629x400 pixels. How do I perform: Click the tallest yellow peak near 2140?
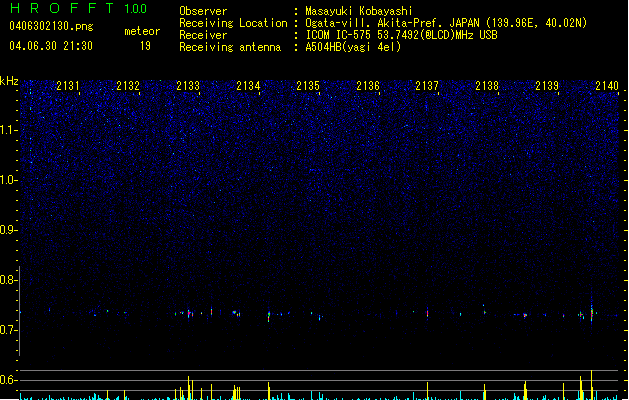point(591,384)
